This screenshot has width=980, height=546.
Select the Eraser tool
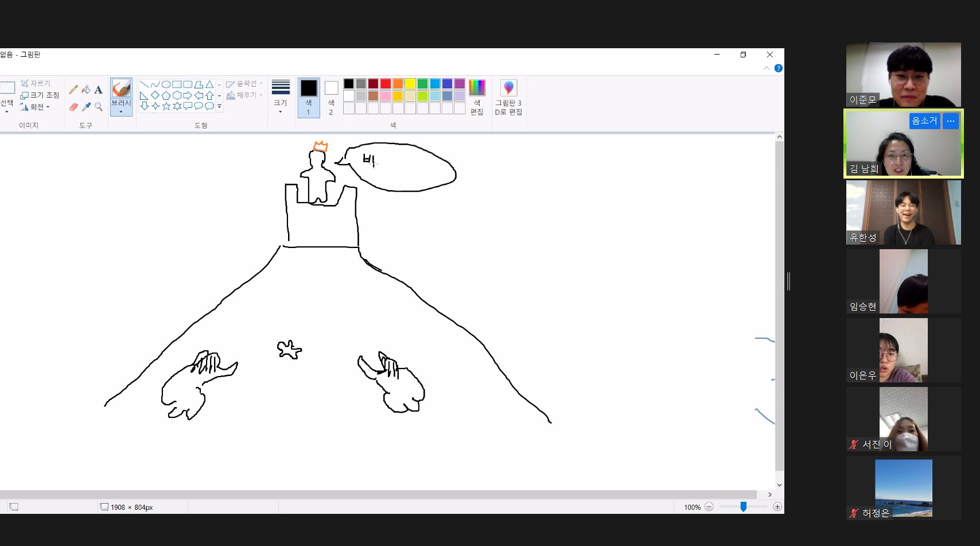(73, 107)
